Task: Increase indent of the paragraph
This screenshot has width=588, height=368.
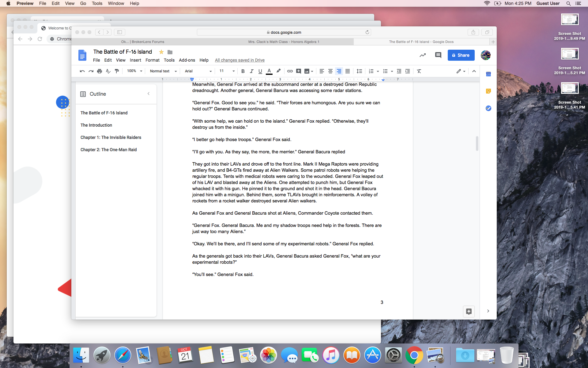Action: coord(408,71)
